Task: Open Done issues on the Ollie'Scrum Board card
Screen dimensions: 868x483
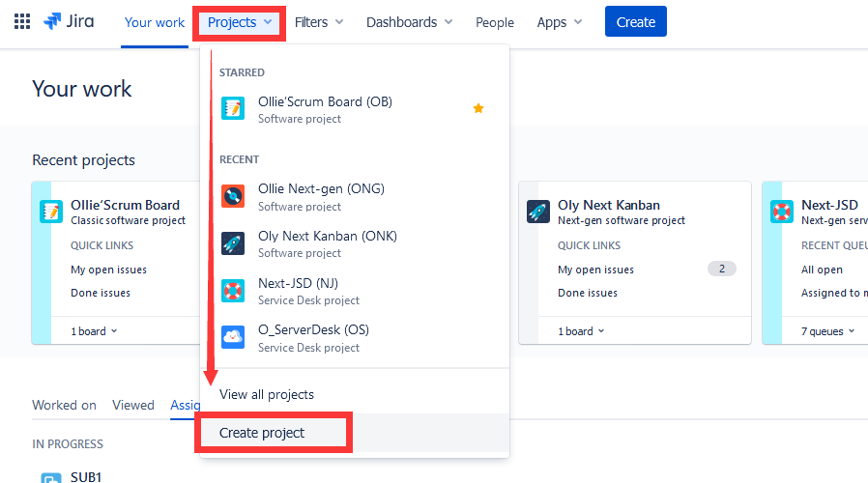Action: click(101, 294)
